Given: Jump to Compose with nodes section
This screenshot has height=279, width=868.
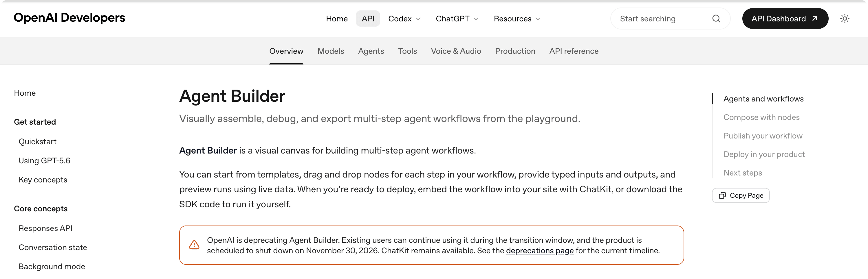Looking at the screenshot, I should pos(761,117).
